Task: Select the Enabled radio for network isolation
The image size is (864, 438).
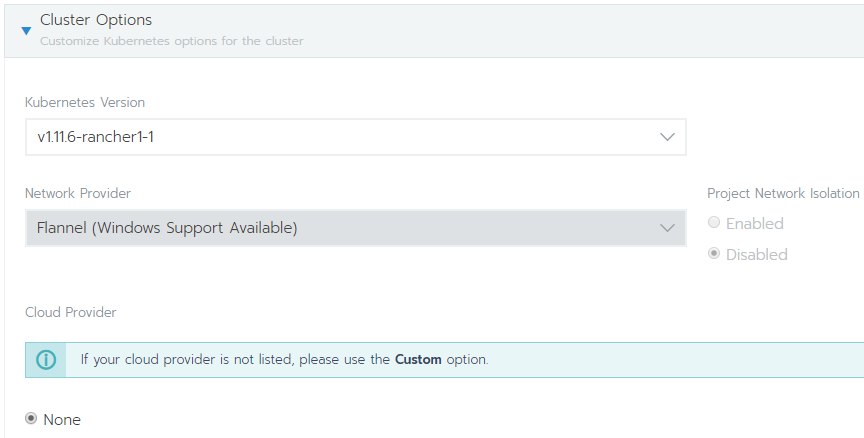Action: coord(714,223)
